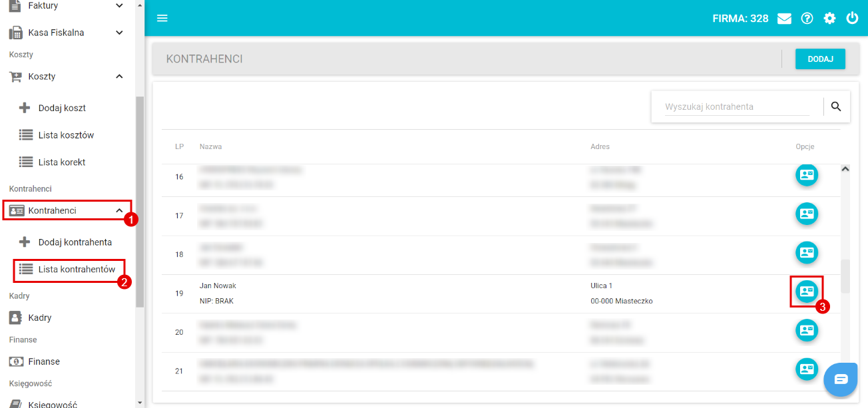Click the Kasa Fiskalna register icon
The height and width of the screenshot is (408, 868).
click(15, 33)
